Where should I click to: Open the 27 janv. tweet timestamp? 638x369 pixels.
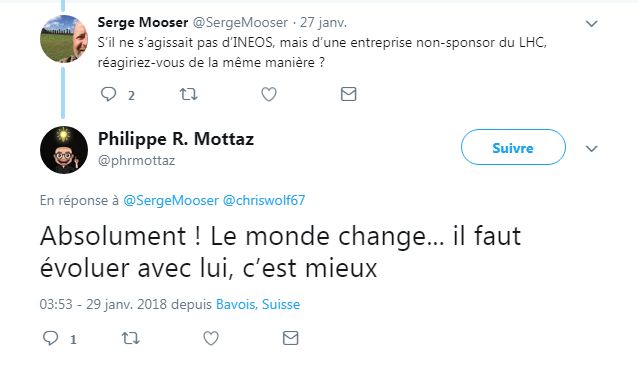323,22
